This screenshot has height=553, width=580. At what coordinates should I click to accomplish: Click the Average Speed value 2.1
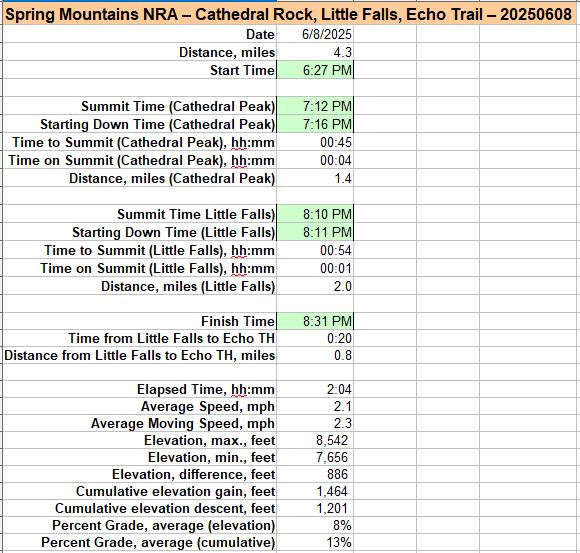pos(315,406)
